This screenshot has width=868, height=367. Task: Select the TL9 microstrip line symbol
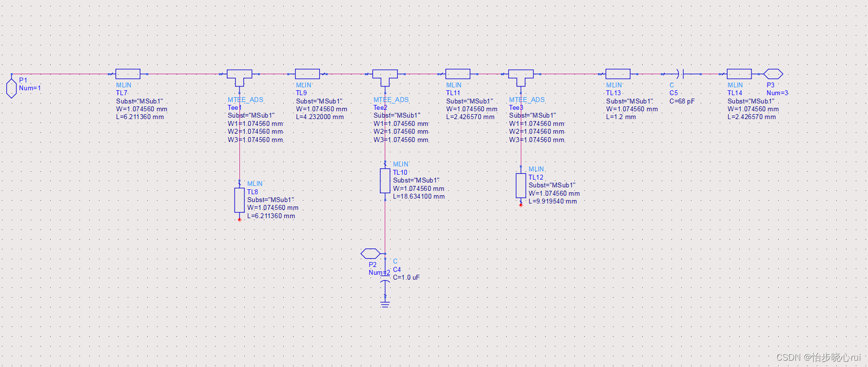pyautogui.click(x=307, y=74)
